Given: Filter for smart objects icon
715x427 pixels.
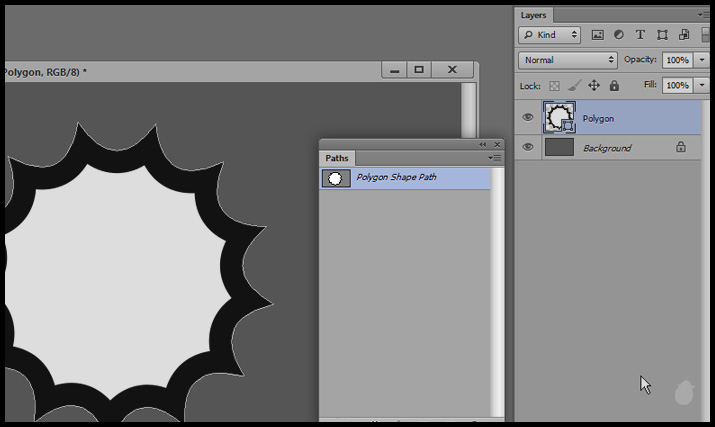Looking at the screenshot, I should [682, 35].
